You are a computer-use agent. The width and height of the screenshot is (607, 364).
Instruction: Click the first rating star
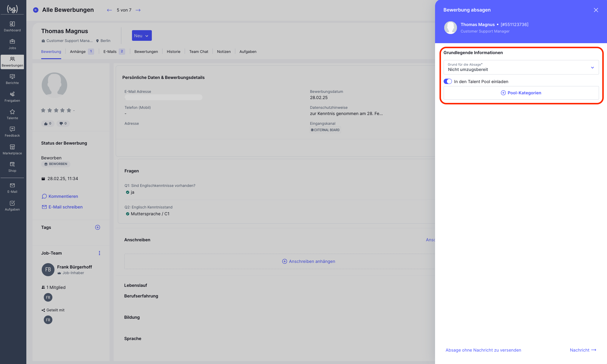tap(43, 110)
